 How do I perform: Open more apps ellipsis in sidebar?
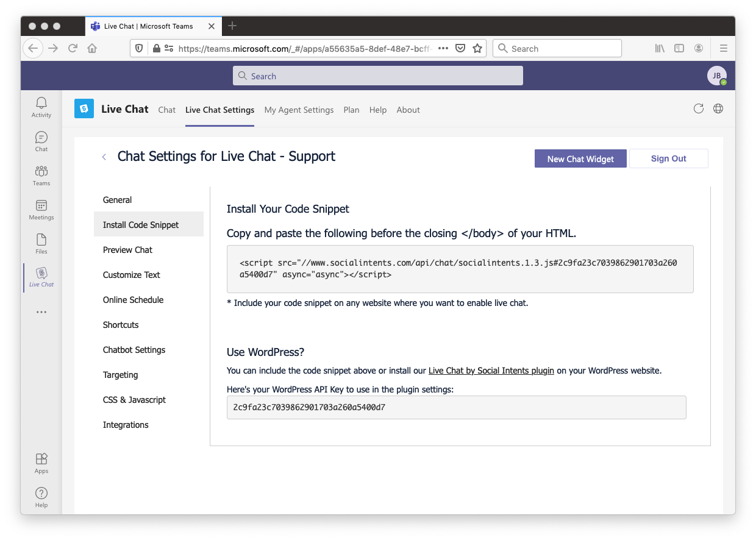41,312
